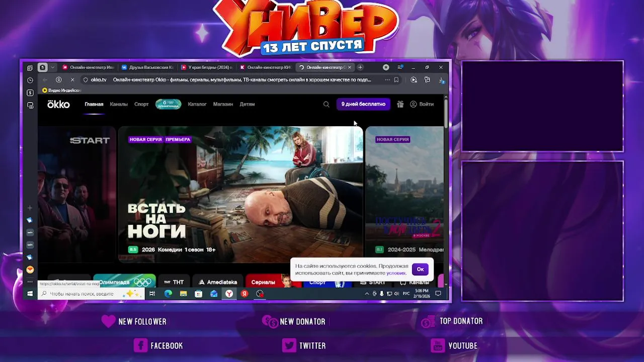
Task: Stop loading the okko.tv page
Action: pos(72,79)
